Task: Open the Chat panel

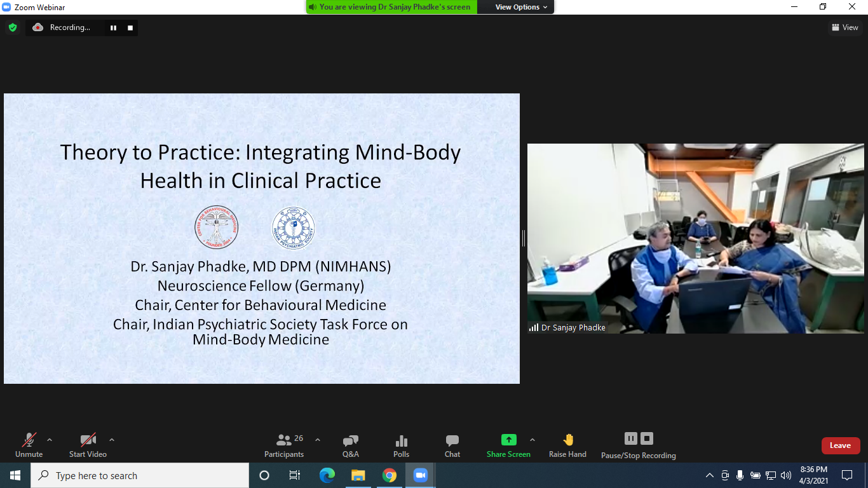Action: 452,445
